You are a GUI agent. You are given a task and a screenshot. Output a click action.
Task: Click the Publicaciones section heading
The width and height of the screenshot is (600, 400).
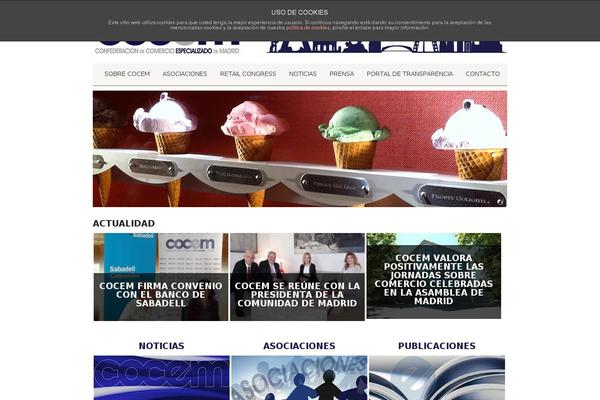437,346
